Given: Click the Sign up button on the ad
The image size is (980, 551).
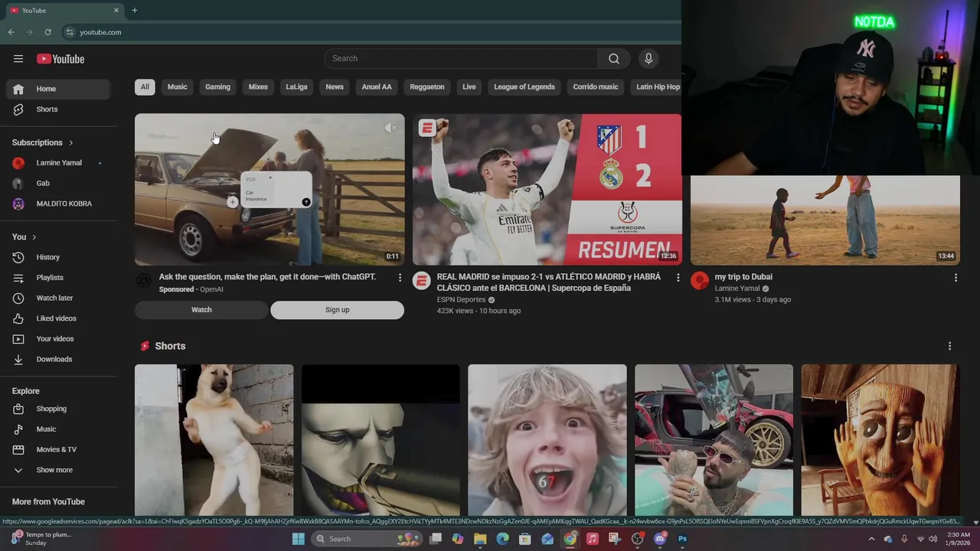Looking at the screenshot, I should click(x=337, y=310).
